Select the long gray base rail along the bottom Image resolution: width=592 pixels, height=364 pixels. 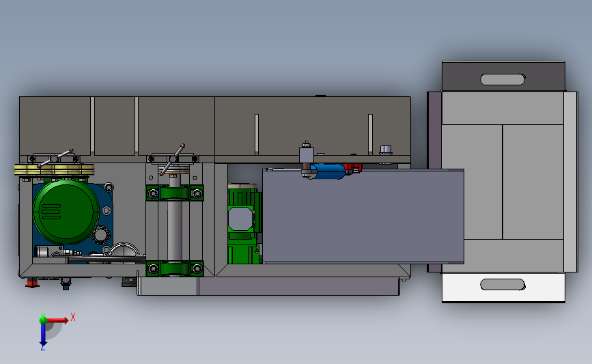coord(268,286)
